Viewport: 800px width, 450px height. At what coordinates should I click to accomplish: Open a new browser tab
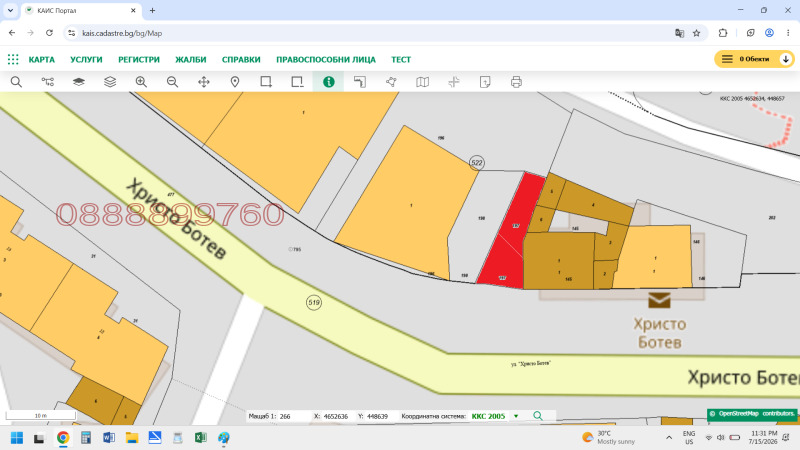coord(152,10)
